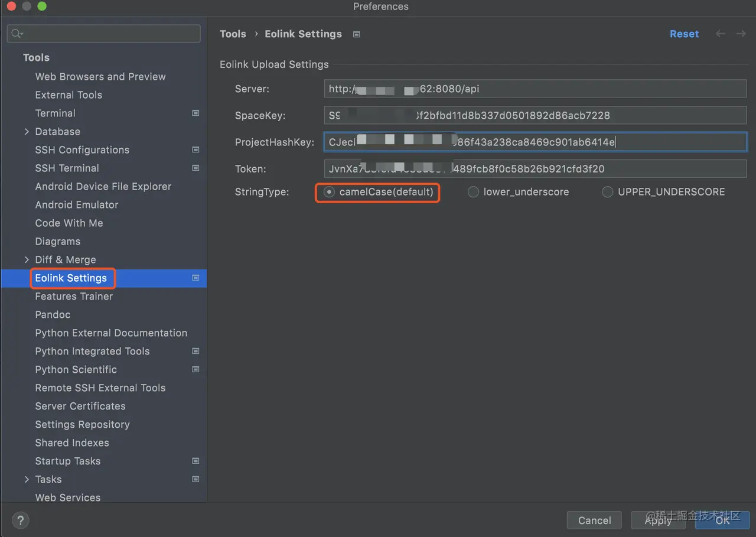This screenshot has width=756, height=537.
Task: Select Android Emulator in sidebar
Action: pos(77,204)
